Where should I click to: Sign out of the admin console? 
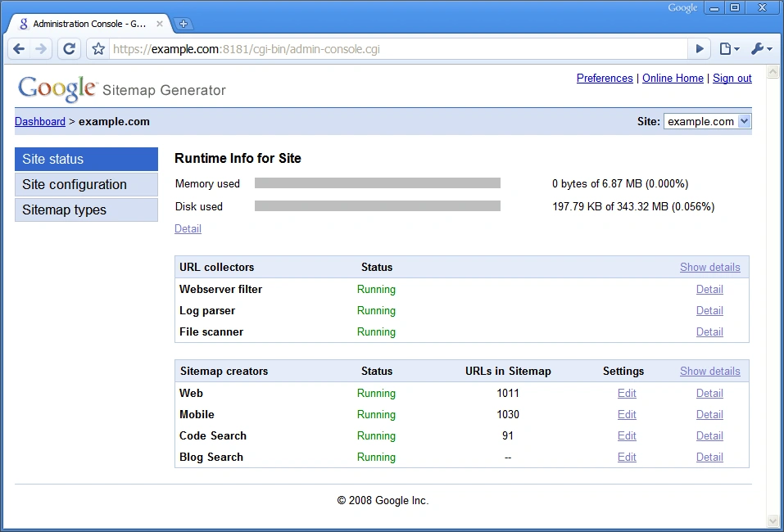point(732,78)
